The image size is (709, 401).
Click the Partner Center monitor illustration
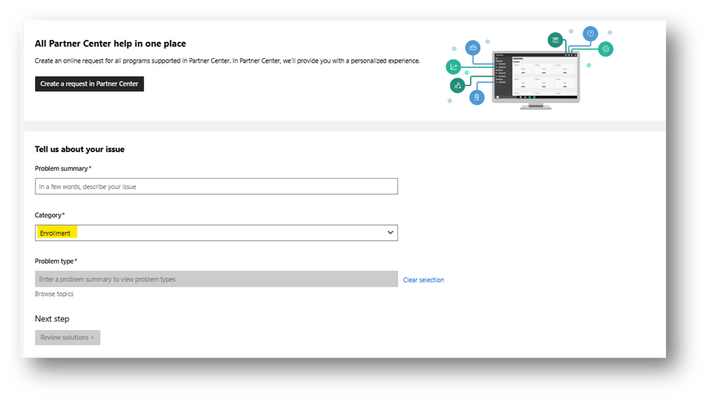[535, 79]
